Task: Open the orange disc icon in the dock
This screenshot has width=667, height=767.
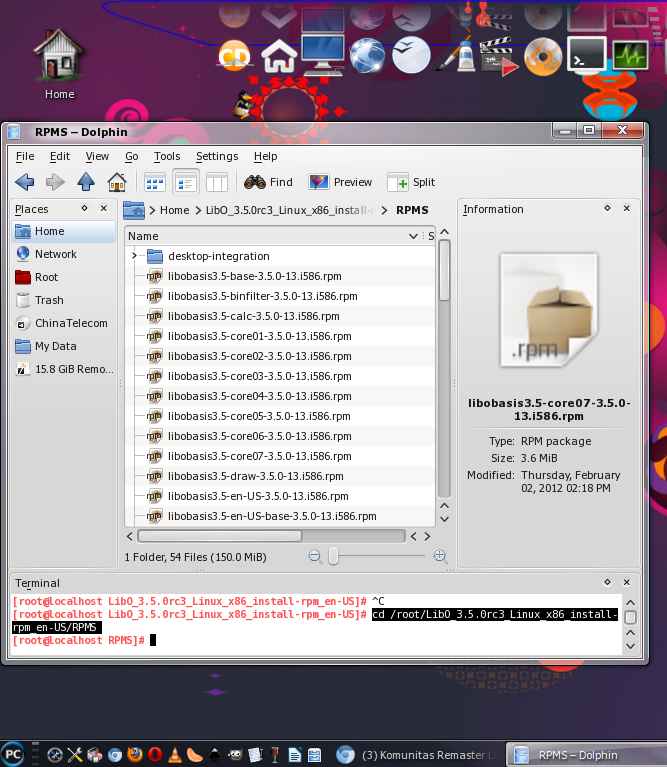Action: tap(543, 57)
